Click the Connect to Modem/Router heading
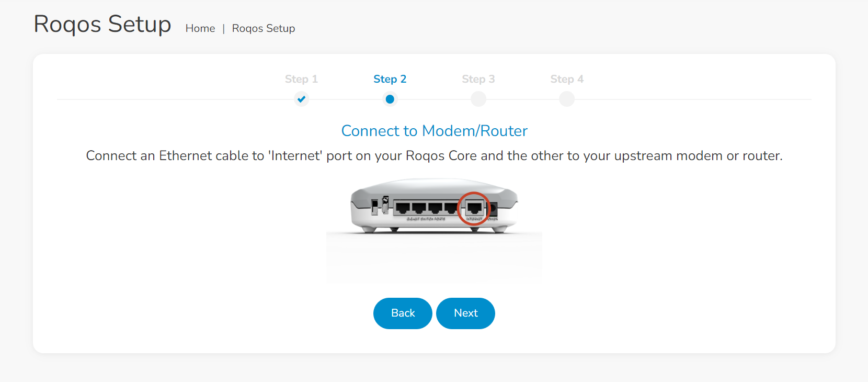This screenshot has height=382, width=868. pyautogui.click(x=434, y=131)
